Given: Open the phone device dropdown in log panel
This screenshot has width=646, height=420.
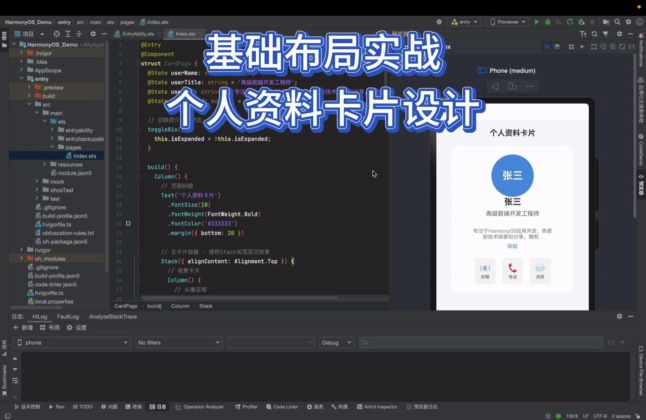Looking at the screenshot, I should pyautogui.click(x=73, y=342).
